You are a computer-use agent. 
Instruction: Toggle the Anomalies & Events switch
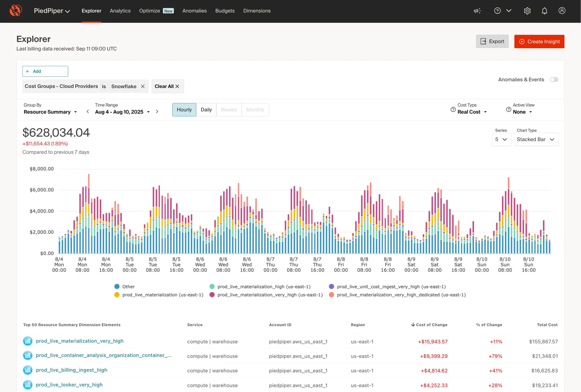click(x=554, y=80)
